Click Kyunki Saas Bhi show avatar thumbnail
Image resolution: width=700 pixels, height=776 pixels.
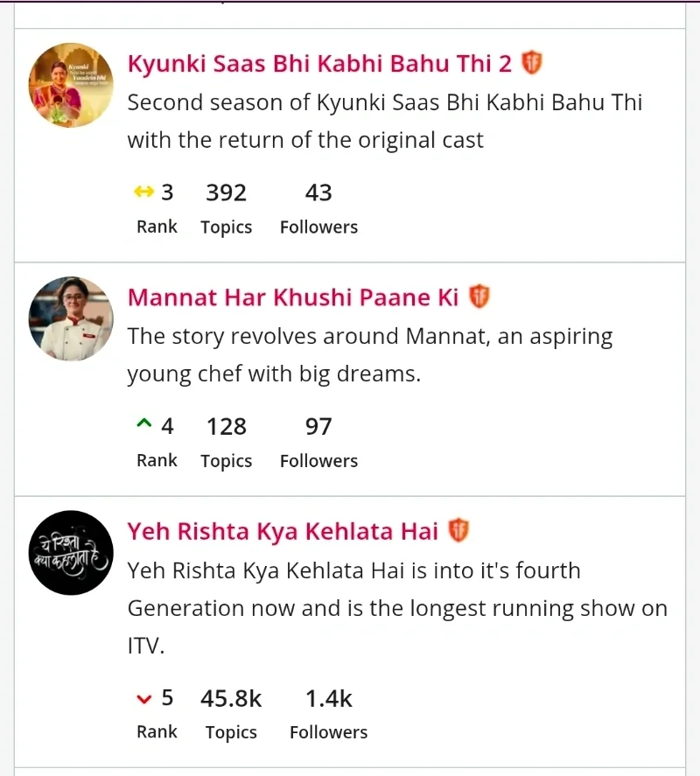[x=71, y=85]
